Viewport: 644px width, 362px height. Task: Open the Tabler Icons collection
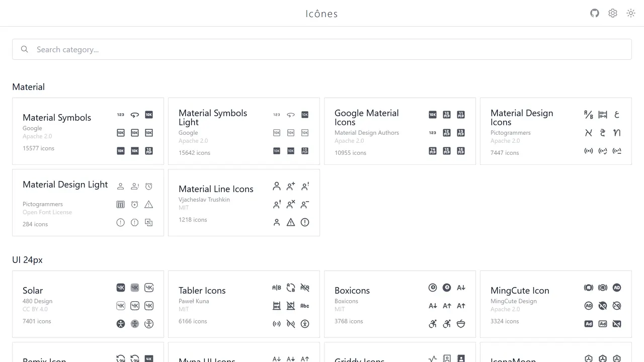click(x=244, y=304)
